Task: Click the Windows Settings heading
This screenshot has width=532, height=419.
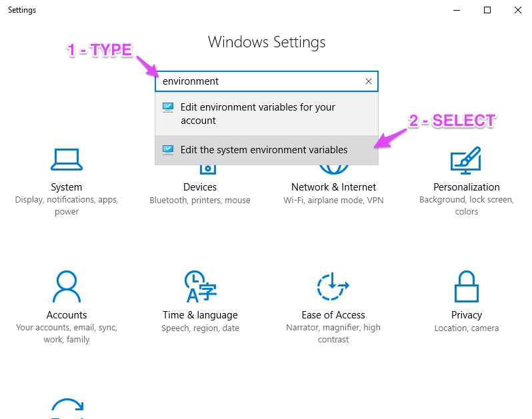Action: [x=267, y=43]
